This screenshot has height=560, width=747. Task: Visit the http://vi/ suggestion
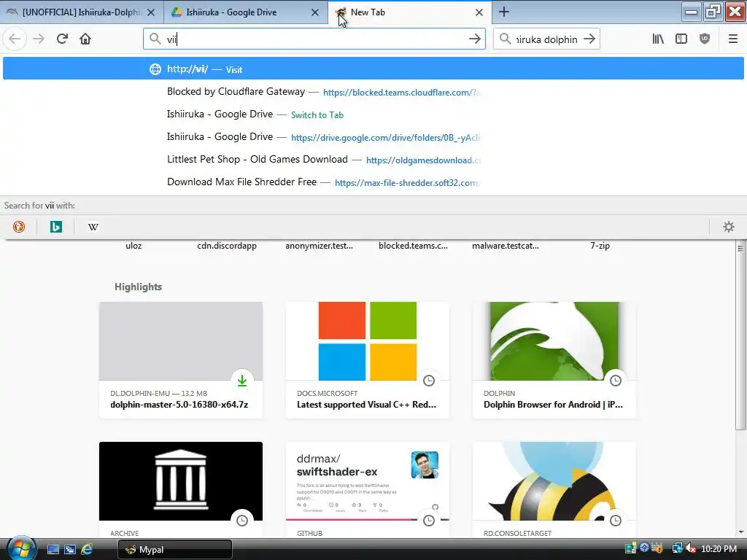coord(373,69)
